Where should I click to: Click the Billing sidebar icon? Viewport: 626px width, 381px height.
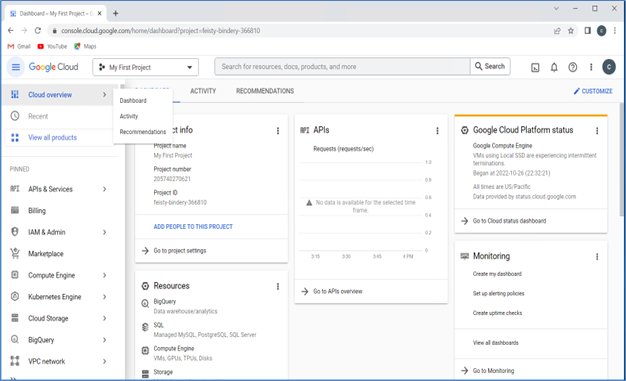pyautogui.click(x=15, y=210)
